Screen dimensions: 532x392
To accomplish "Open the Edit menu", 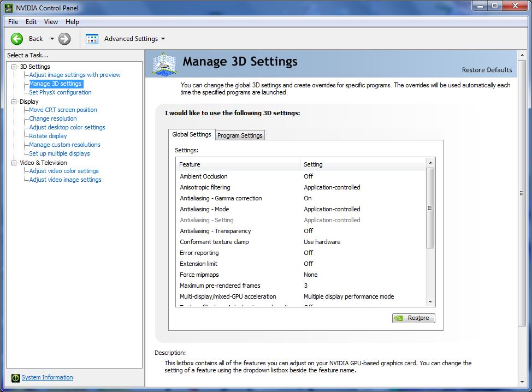I will tap(31, 22).
